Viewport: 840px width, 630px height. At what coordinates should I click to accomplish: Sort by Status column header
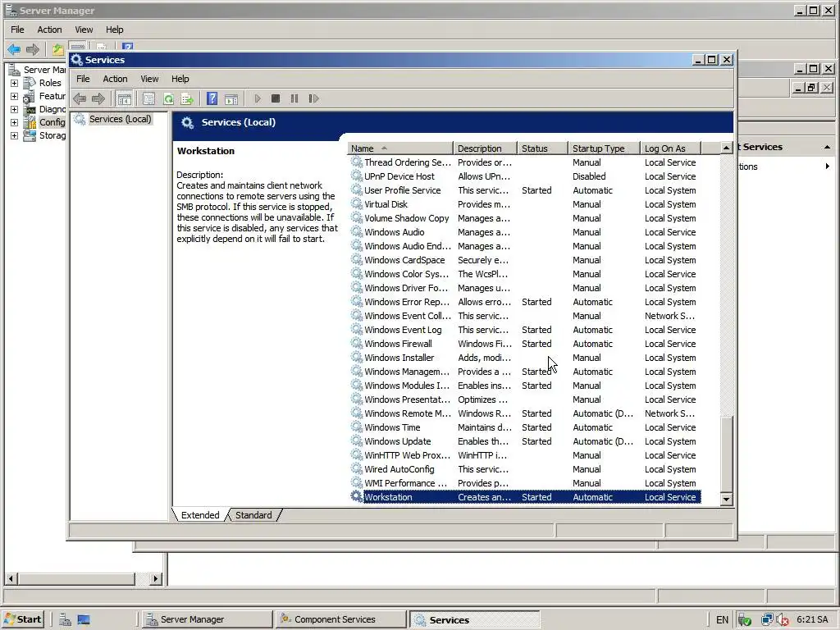click(543, 148)
